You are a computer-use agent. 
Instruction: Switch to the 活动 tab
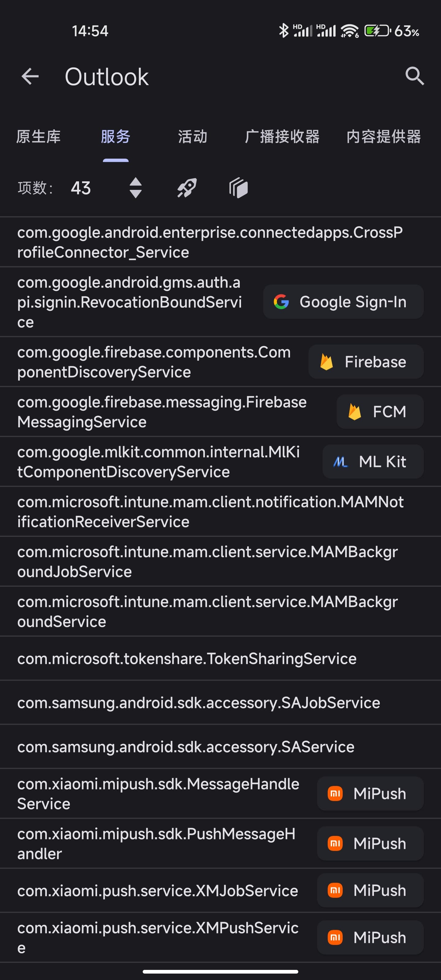coord(193,137)
